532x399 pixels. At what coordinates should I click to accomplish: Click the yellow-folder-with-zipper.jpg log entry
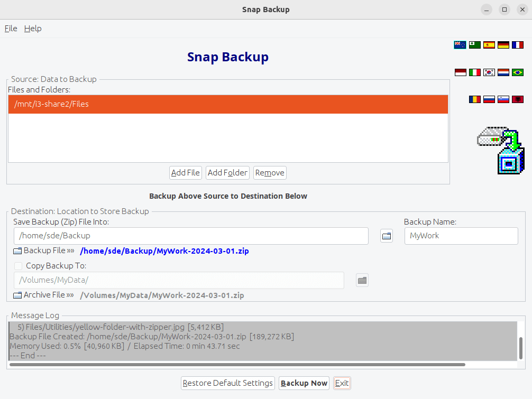[121, 327]
